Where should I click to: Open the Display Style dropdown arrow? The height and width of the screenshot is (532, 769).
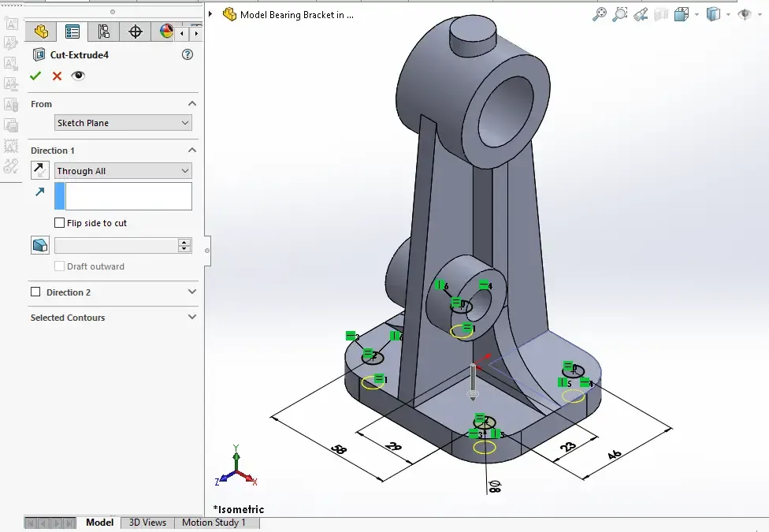pos(728,15)
